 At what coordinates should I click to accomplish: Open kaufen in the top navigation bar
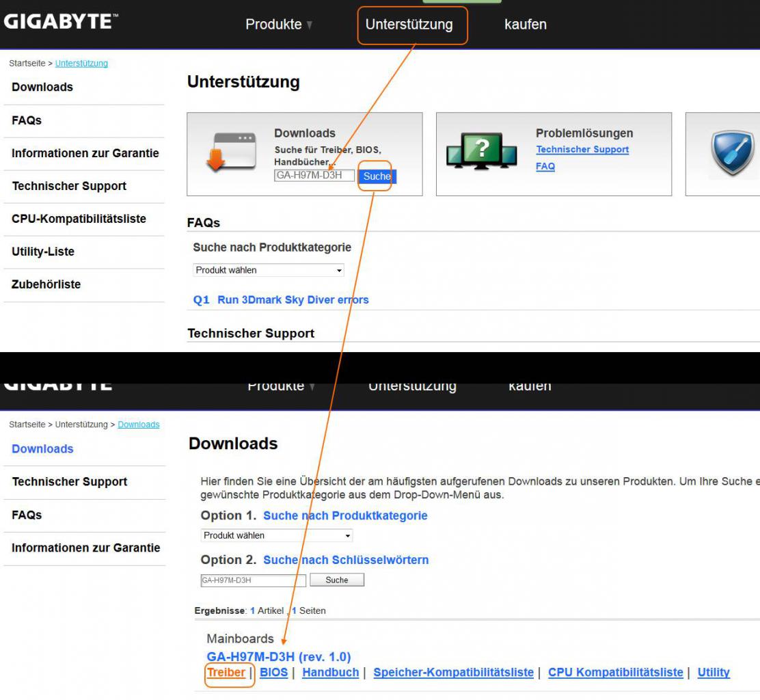[526, 24]
